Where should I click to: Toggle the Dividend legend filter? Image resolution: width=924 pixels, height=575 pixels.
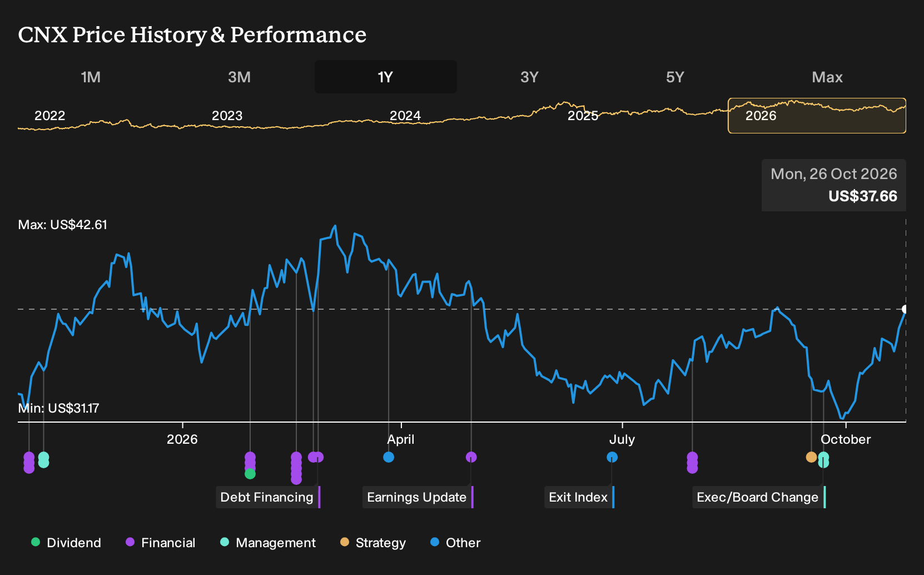66,543
